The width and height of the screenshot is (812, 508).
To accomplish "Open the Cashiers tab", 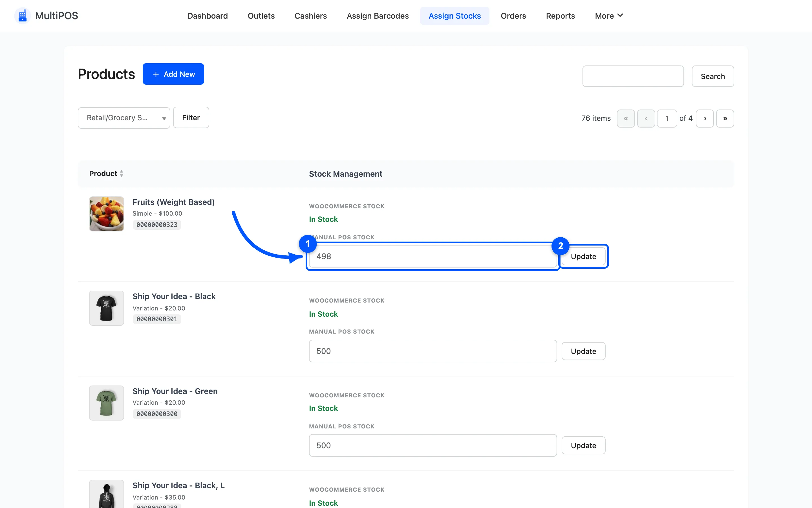I will (x=310, y=16).
